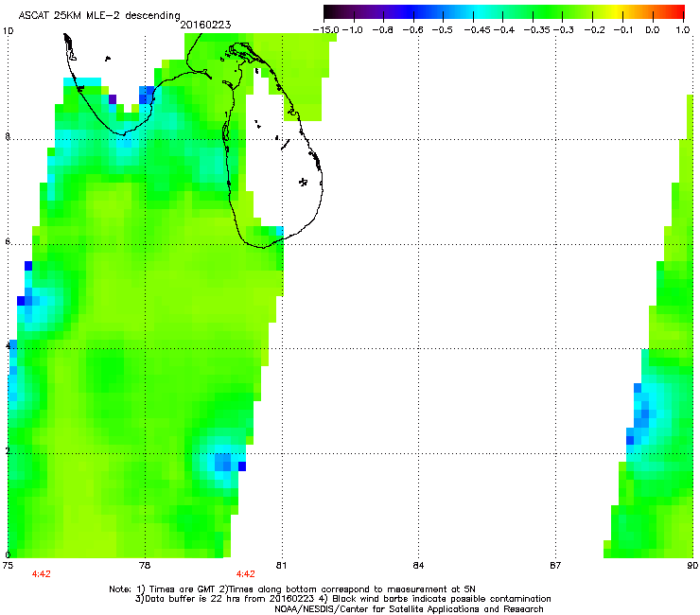This screenshot has width=700, height=615.
Task: Click the latitude axis label '10'
Action: (x=8, y=31)
